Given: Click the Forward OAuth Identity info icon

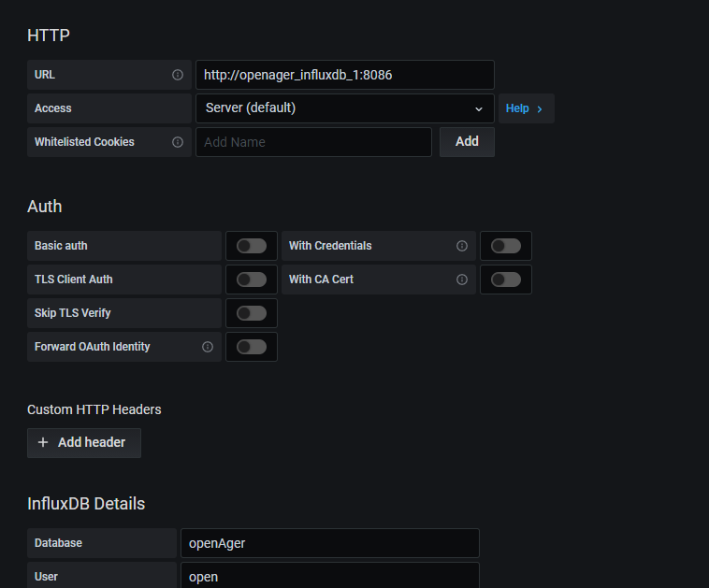Looking at the screenshot, I should click(x=207, y=347).
